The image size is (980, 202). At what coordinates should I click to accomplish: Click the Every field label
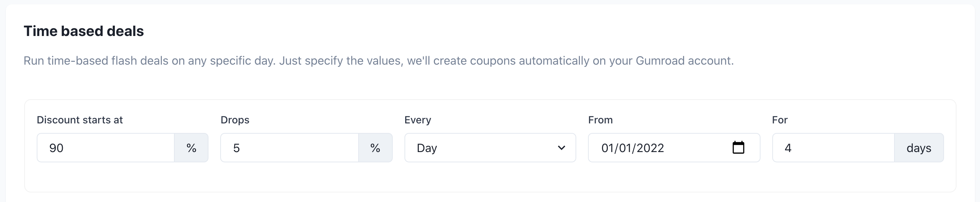(x=417, y=120)
